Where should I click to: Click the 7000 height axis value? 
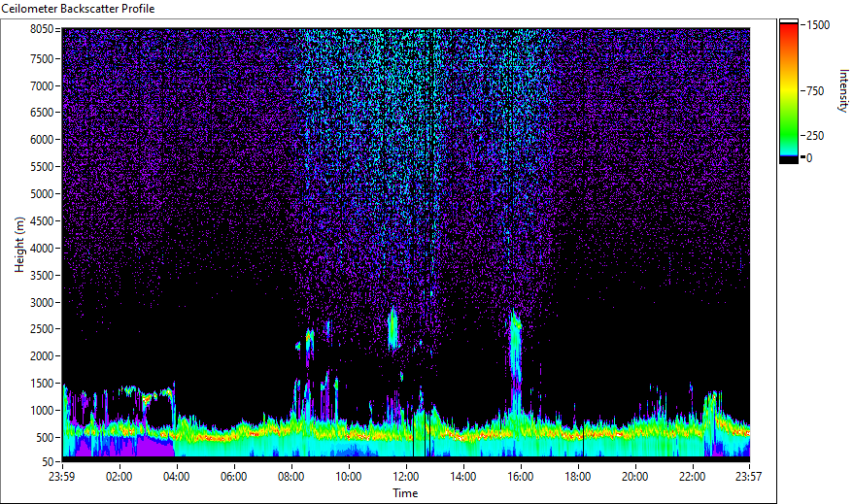tap(42, 85)
